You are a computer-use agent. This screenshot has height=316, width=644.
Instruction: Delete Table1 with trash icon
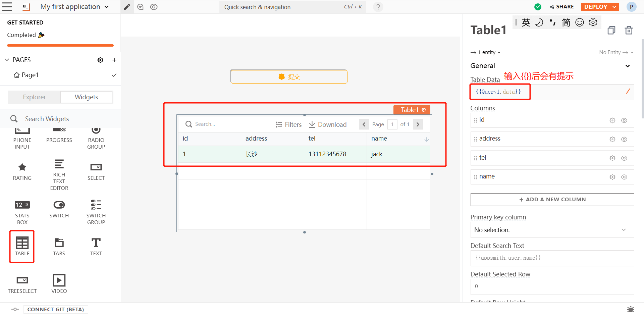click(x=629, y=30)
